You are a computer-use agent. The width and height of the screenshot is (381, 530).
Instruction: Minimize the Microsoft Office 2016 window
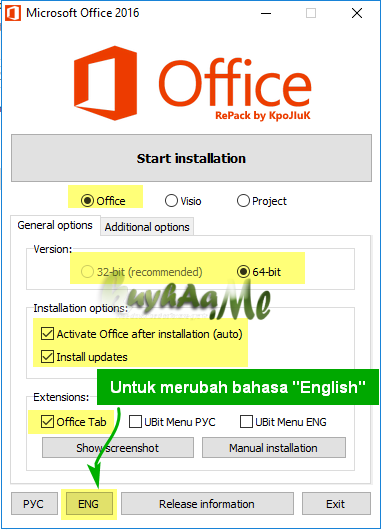point(266,14)
